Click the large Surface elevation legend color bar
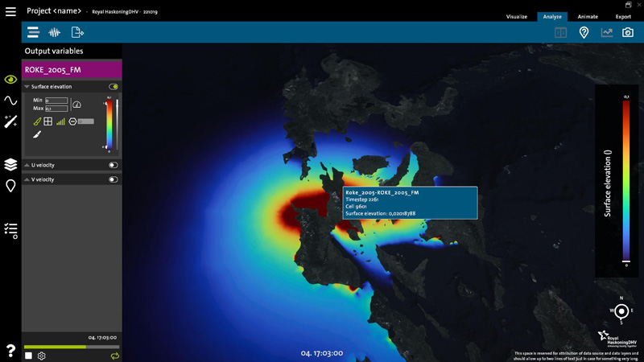The height and width of the screenshot is (362, 644). coord(626,180)
